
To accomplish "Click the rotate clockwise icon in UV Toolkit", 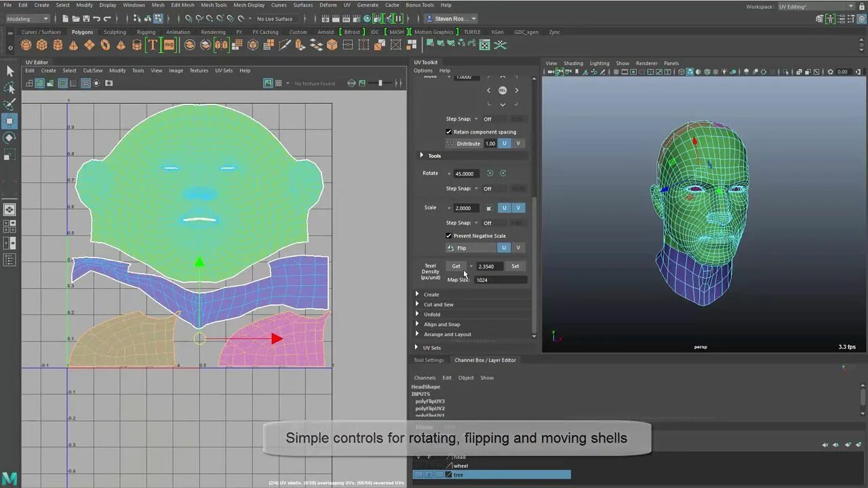I will (x=502, y=174).
